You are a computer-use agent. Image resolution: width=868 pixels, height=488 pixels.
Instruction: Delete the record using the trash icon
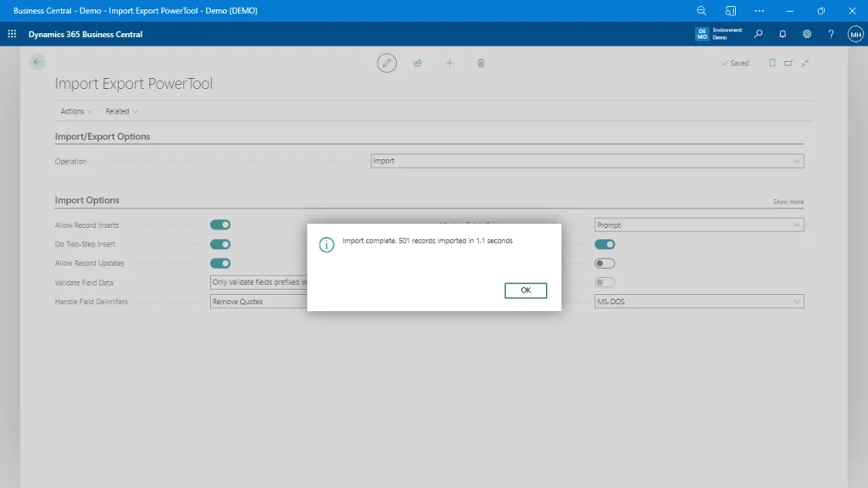481,63
